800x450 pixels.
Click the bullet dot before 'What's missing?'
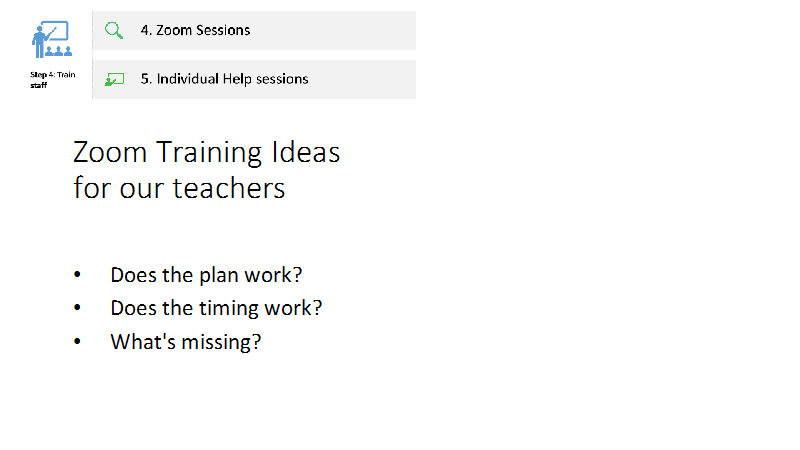coord(77,341)
